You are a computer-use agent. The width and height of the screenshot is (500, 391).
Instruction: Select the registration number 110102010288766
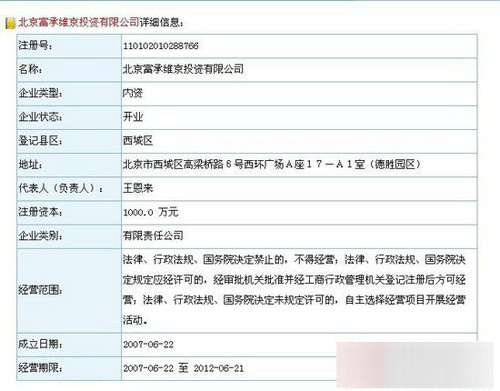[161, 46]
